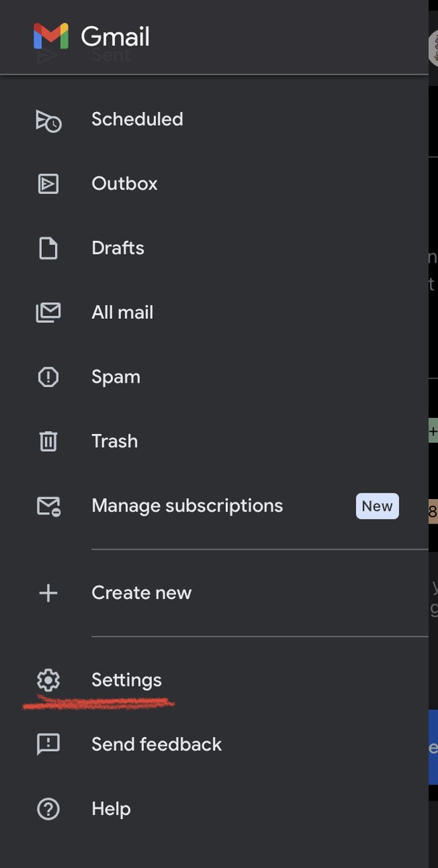438x868 pixels.
Task: Choose Create new label text
Action: click(142, 593)
